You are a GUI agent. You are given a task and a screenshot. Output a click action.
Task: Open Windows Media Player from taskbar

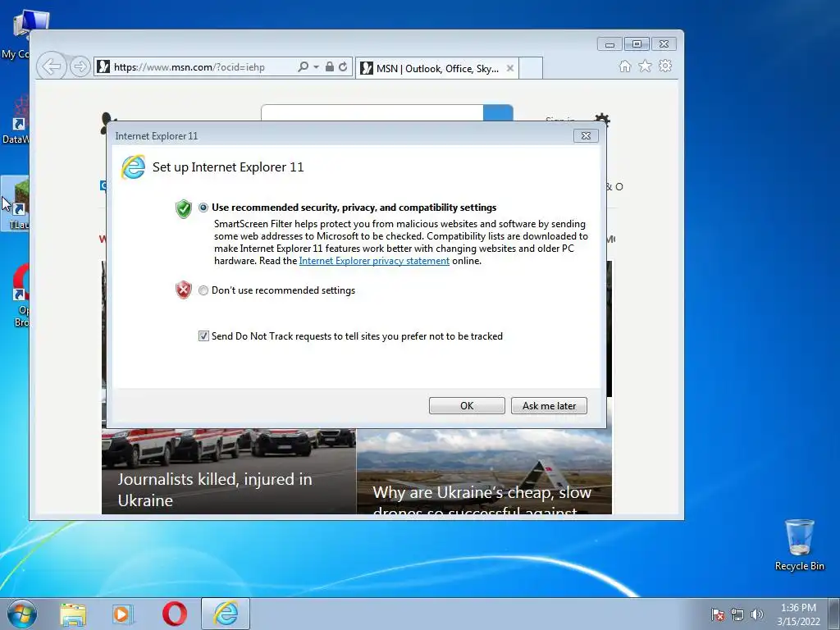pyautogui.click(x=122, y=614)
